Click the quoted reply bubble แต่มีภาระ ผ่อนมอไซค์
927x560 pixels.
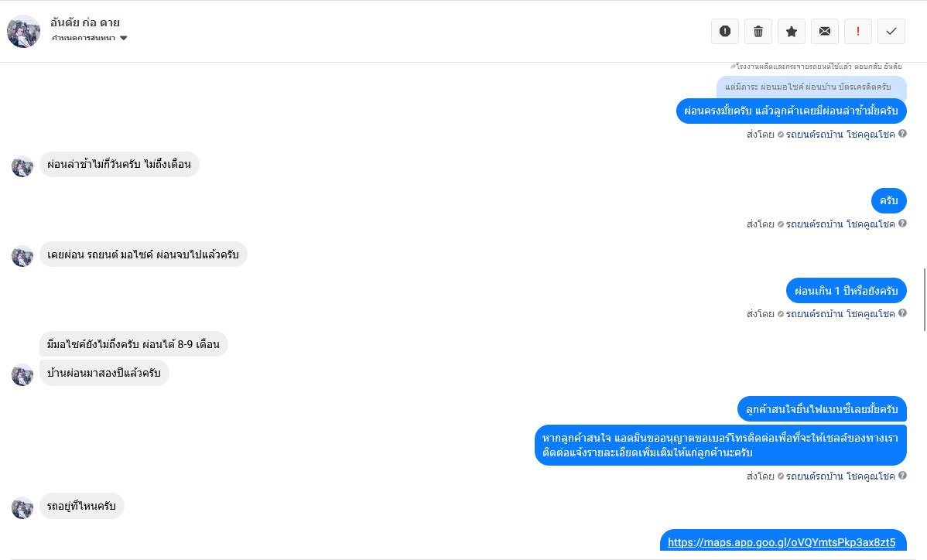coord(811,88)
